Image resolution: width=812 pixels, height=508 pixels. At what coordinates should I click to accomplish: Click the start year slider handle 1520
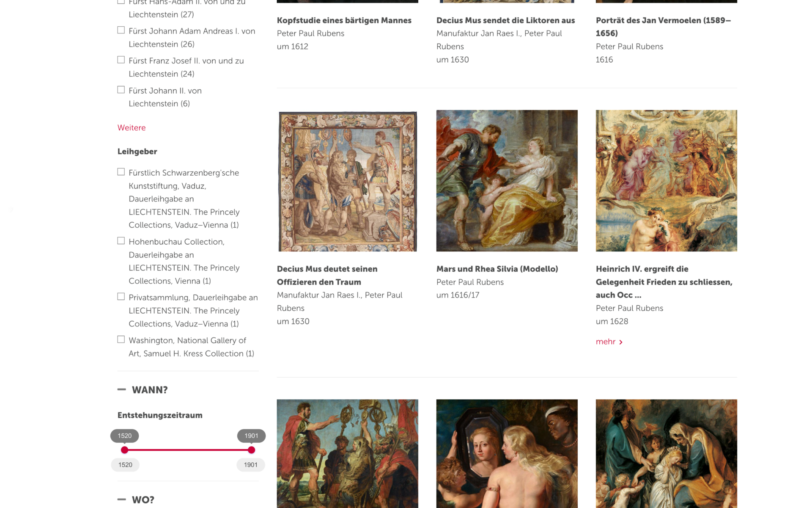(124, 450)
